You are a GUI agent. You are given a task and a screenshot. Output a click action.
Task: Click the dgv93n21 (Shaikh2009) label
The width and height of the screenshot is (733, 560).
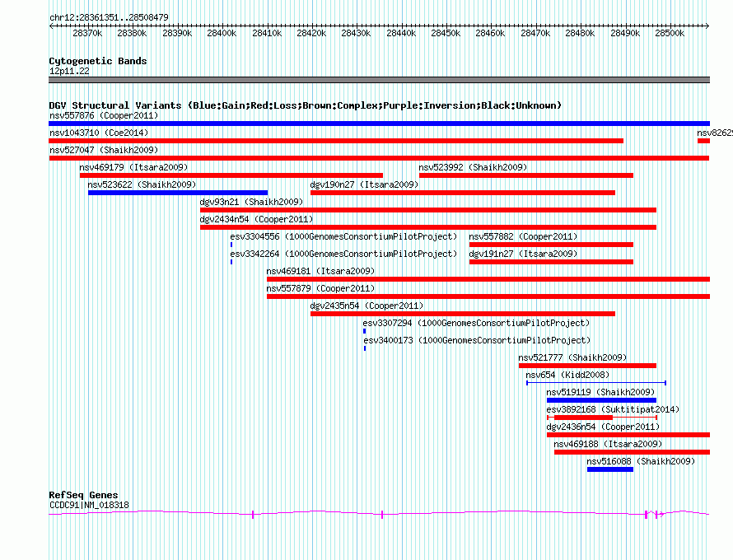click(x=251, y=202)
